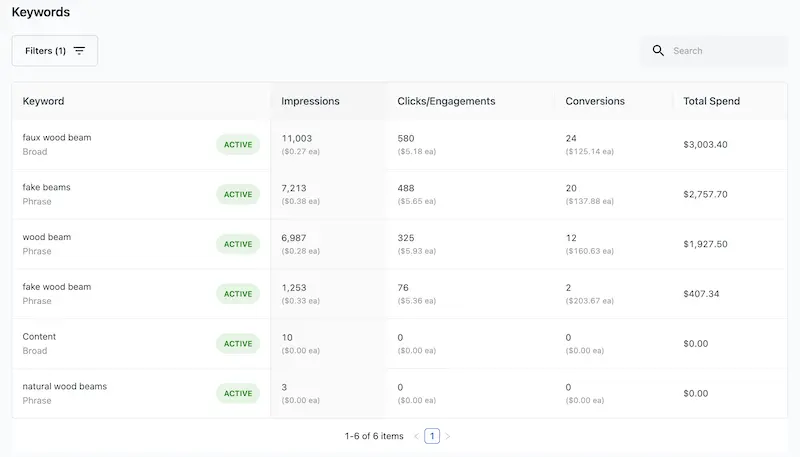
Task: Sort by Clicks/Engagements column header
Action: (x=446, y=101)
